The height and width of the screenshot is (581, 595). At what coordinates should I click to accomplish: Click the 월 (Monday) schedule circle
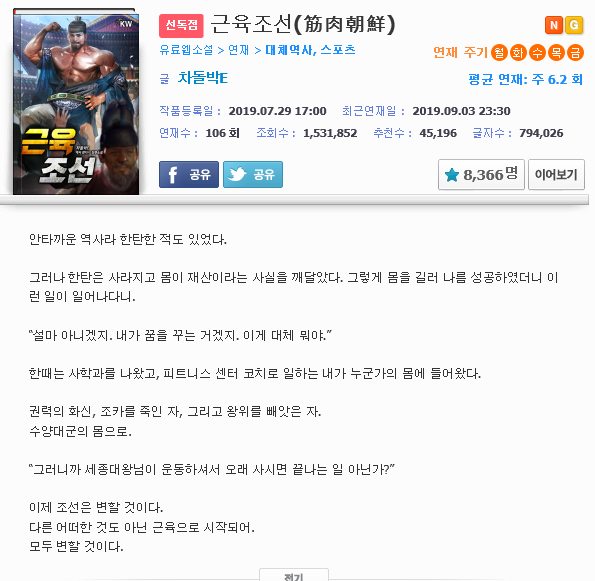pyautogui.click(x=499, y=52)
